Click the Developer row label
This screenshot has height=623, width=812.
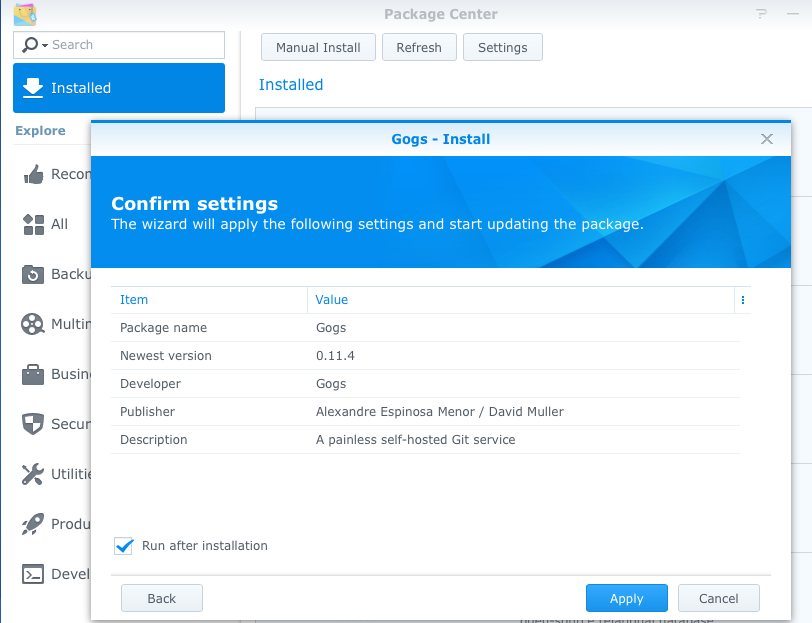[150, 384]
